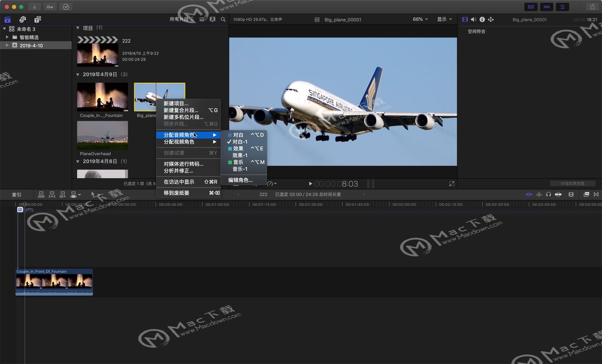
Task: Open the info inspector
Action: click(x=482, y=19)
